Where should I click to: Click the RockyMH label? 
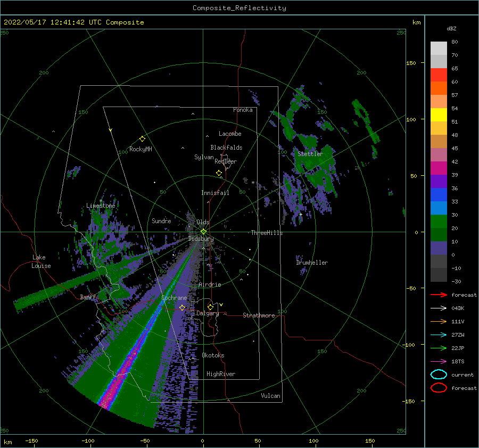coord(141,149)
